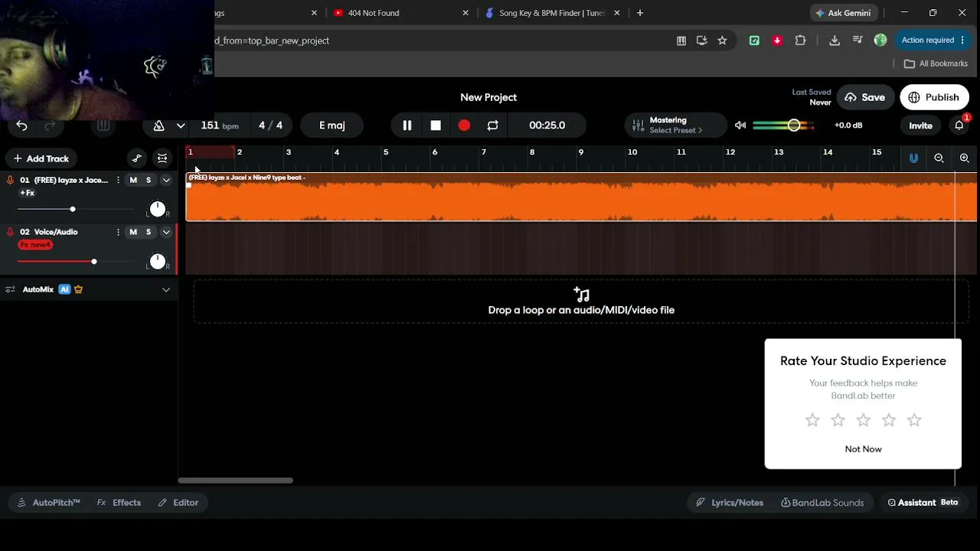Open the metronome settings dropdown
The width and height of the screenshot is (980, 551).
(x=181, y=126)
